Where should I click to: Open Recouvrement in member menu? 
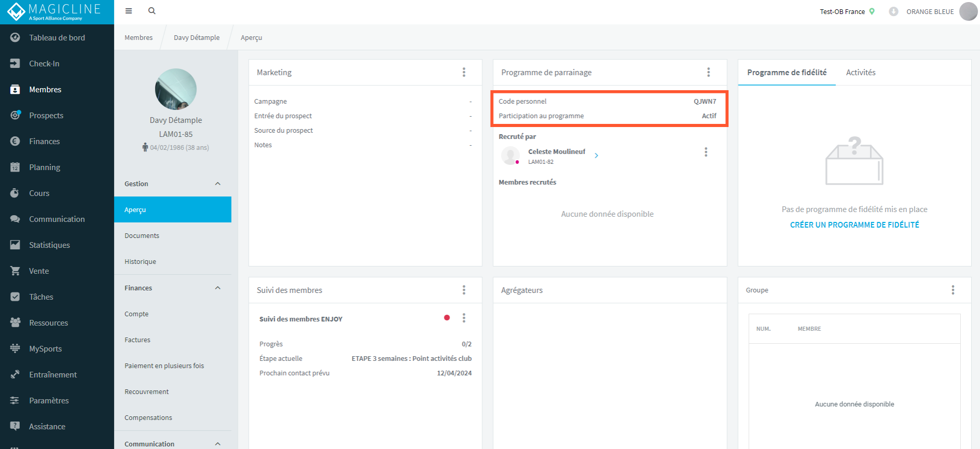[x=173, y=391]
